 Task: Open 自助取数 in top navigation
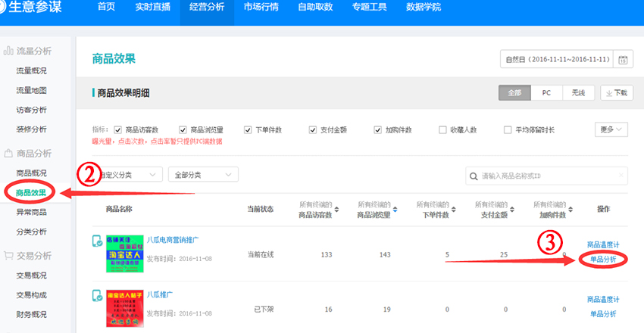tap(315, 8)
